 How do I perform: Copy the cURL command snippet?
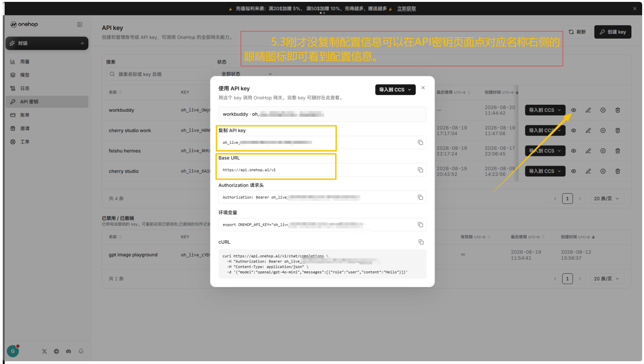[x=421, y=242]
